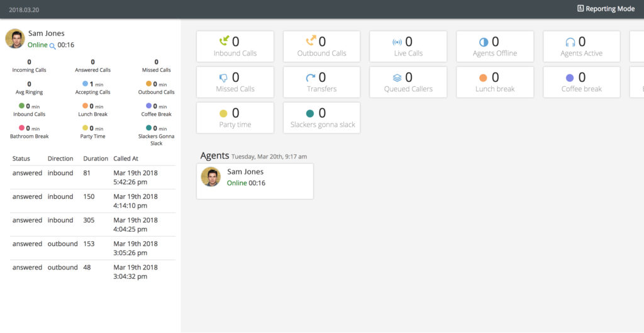Viewport: 644px width, 333px height.
Task: Click the Called At column header
Action: (126, 159)
